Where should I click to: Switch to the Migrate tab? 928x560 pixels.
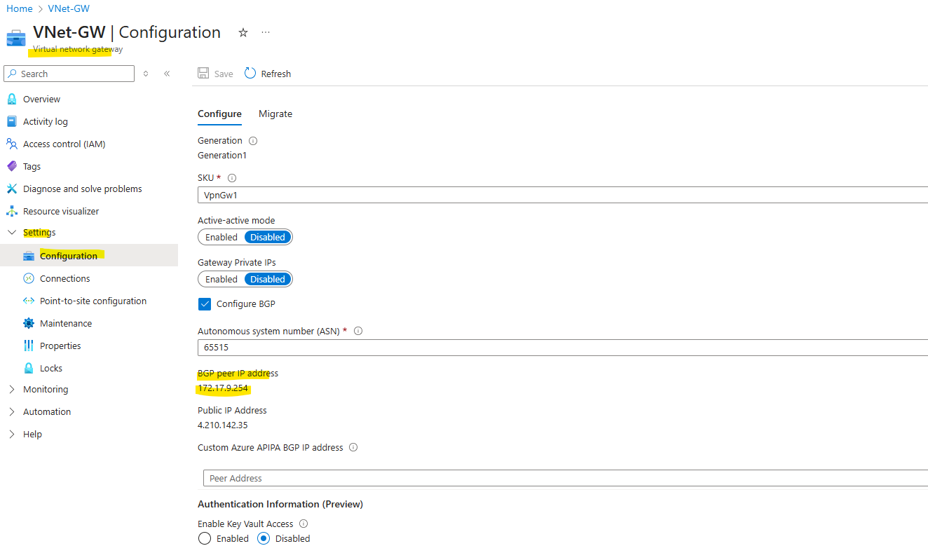pos(275,114)
